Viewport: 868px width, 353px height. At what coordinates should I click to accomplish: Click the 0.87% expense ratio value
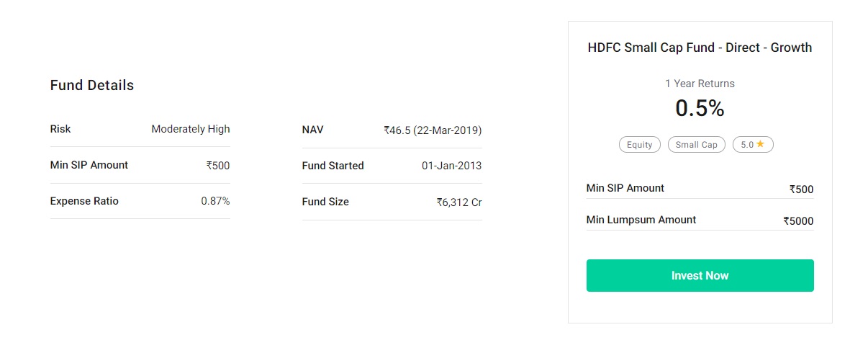215,201
